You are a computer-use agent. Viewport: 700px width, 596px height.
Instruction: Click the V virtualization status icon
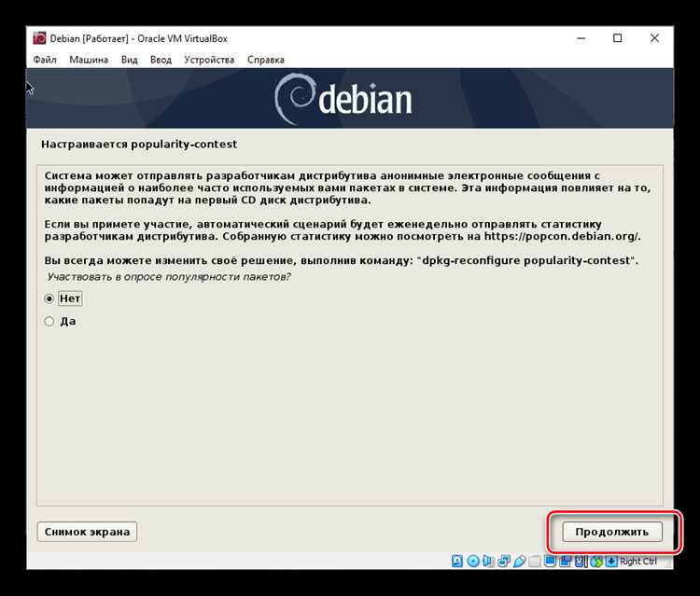point(580,561)
